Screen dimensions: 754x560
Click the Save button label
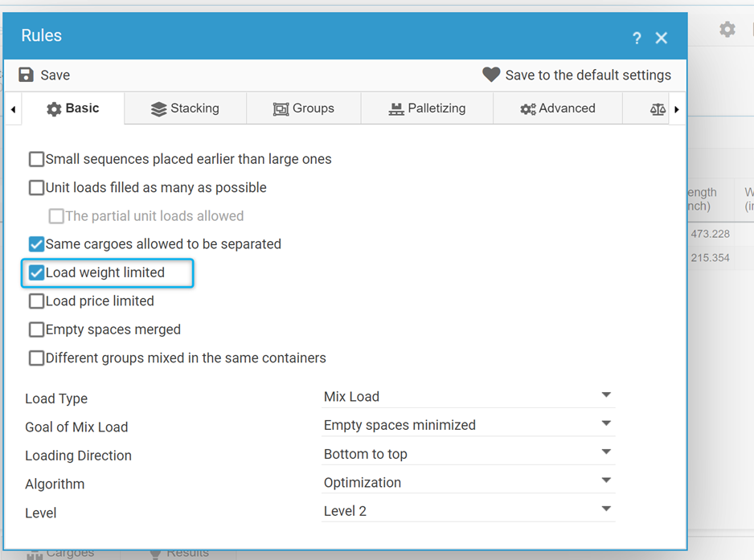point(55,75)
